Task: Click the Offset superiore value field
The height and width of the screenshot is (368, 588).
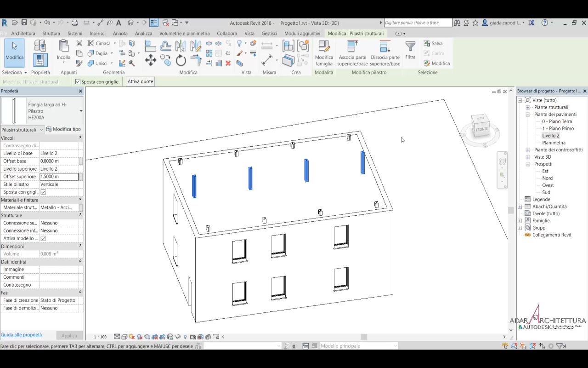Action: coord(59,177)
